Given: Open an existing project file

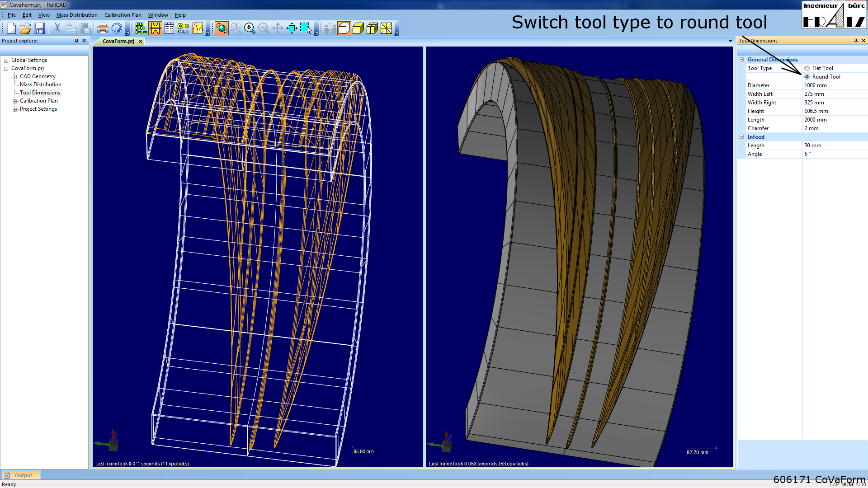Looking at the screenshot, I should coord(25,28).
